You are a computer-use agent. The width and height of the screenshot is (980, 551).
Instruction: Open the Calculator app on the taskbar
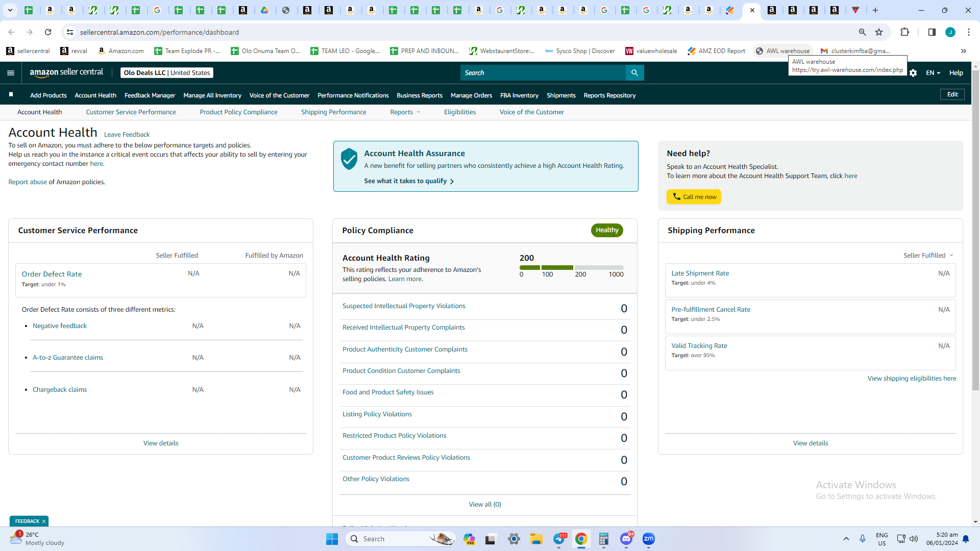[x=604, y=539]
